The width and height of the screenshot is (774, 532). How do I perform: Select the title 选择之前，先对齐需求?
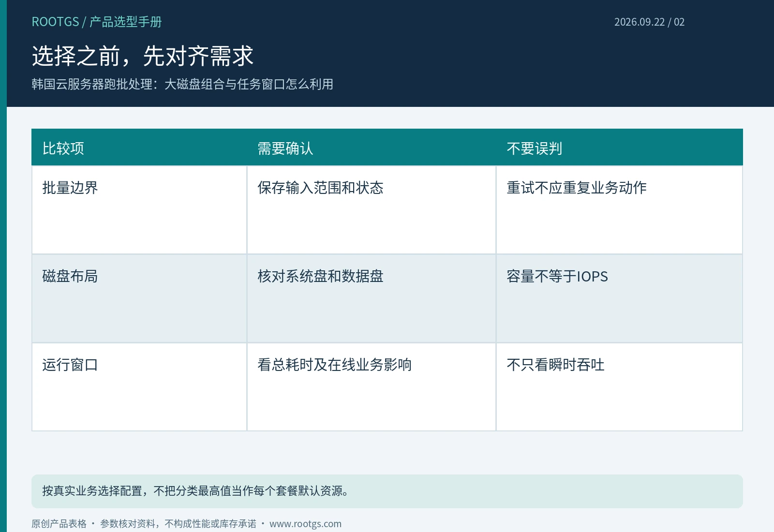coord(143,56)
